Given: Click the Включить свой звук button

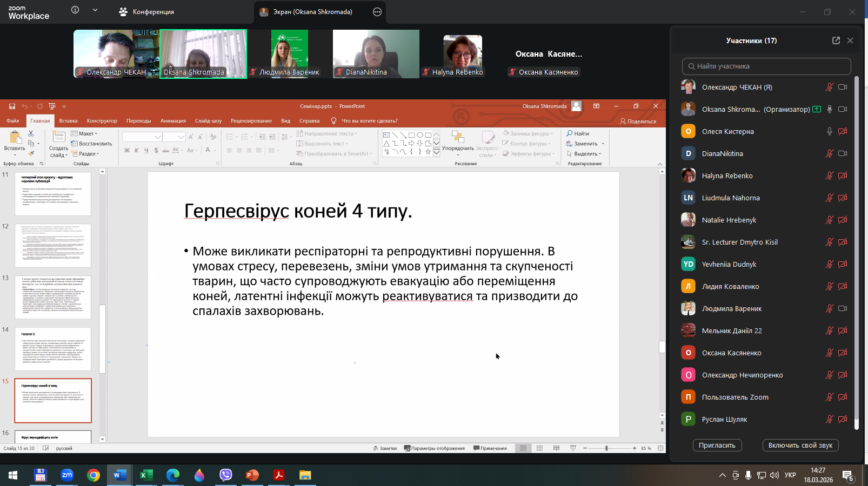Looking at the screenshot, I should [x=800, y=446].
